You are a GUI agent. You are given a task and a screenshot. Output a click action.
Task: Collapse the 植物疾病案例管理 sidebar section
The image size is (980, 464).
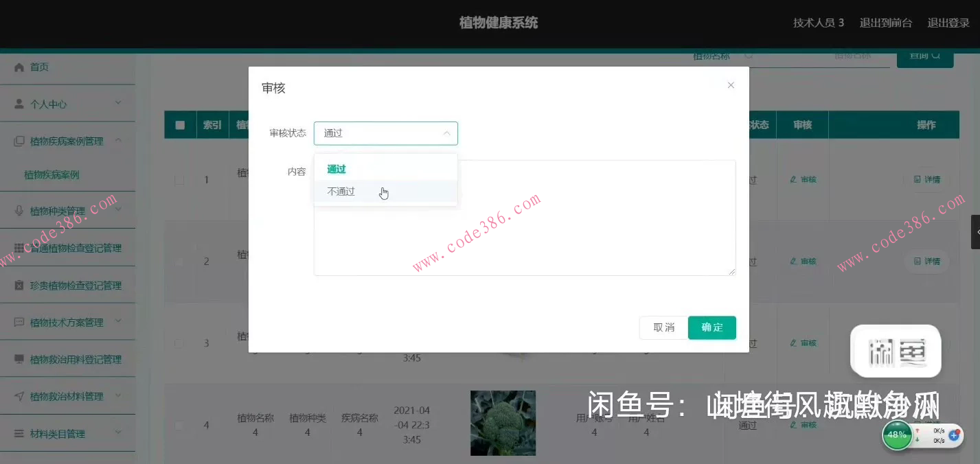pyautogui.click(x=69, y=141)
